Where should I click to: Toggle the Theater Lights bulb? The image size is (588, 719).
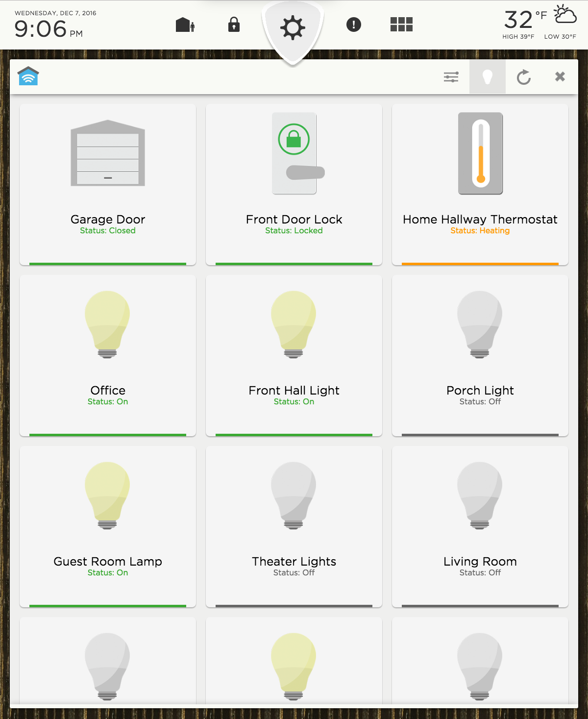tap(294, 496)
